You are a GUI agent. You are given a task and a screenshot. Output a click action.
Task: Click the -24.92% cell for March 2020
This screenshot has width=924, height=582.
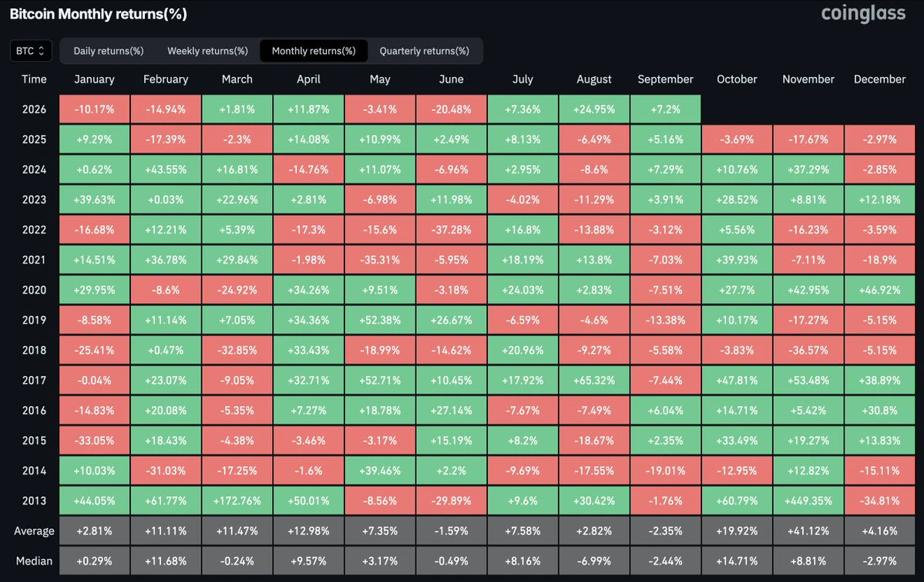(x=237, y=290)
